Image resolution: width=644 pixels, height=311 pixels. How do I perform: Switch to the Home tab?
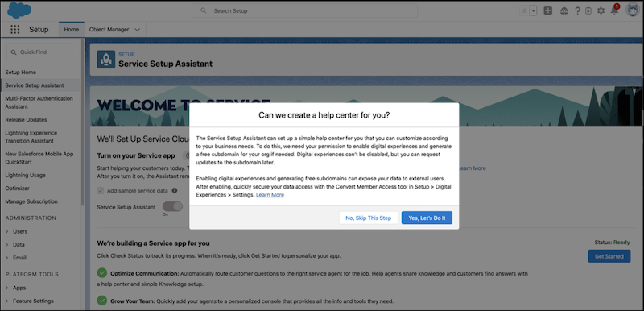coord(72,30)
